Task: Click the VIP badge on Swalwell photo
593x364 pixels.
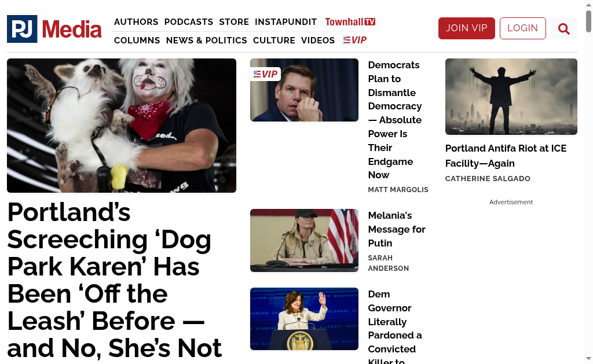Action: pyautogui.click(x=265, y=74)
